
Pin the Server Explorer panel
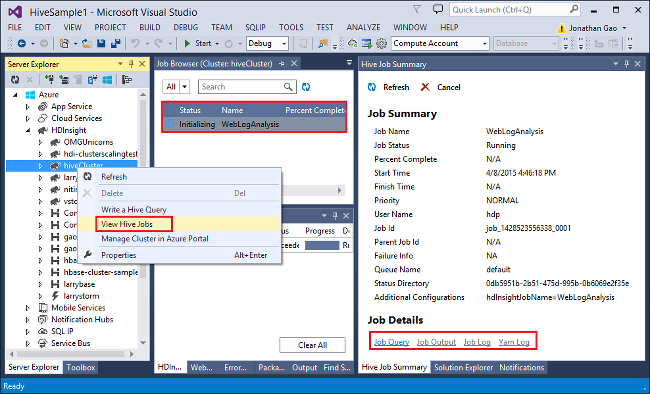pyautogui.click(x=131, y=64)
